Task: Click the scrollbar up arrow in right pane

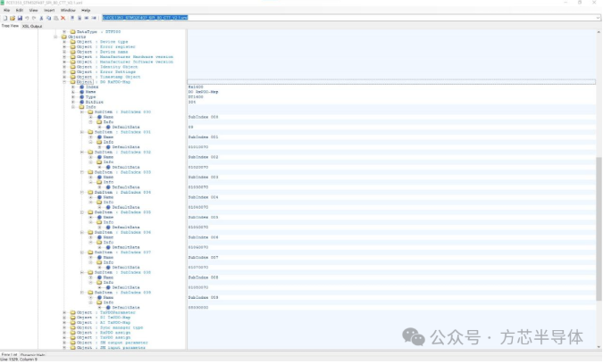Action: [599, 32]
